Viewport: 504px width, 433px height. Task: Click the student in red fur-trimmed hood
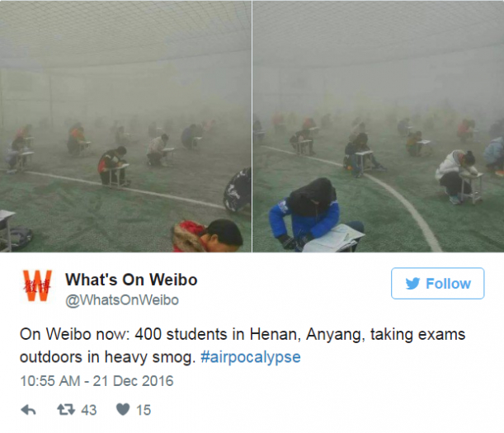208,236
